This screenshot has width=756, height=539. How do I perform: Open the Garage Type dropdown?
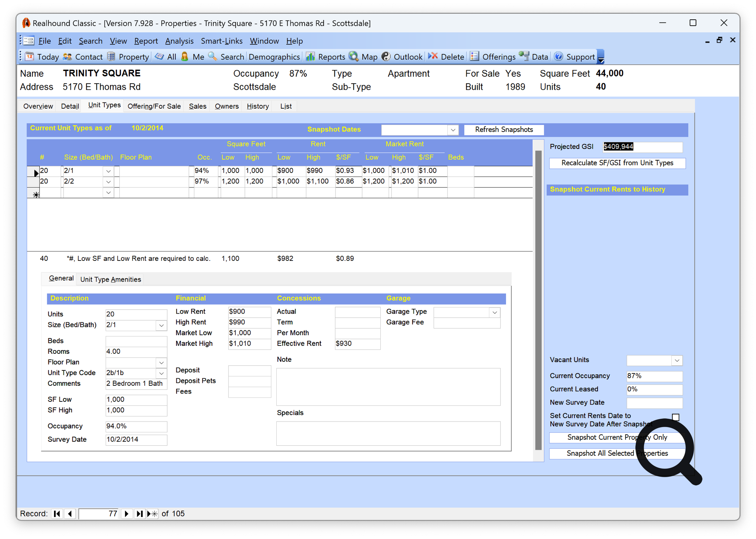tap(495, 312)
